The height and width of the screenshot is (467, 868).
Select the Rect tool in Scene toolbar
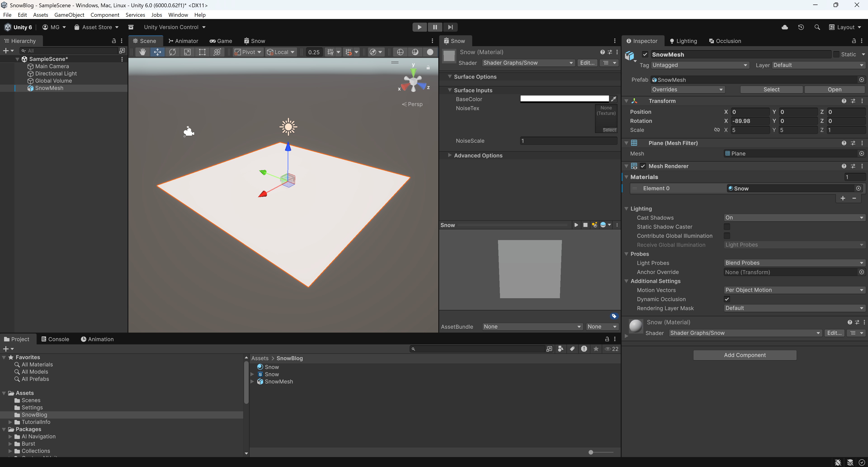click(202, 52)
